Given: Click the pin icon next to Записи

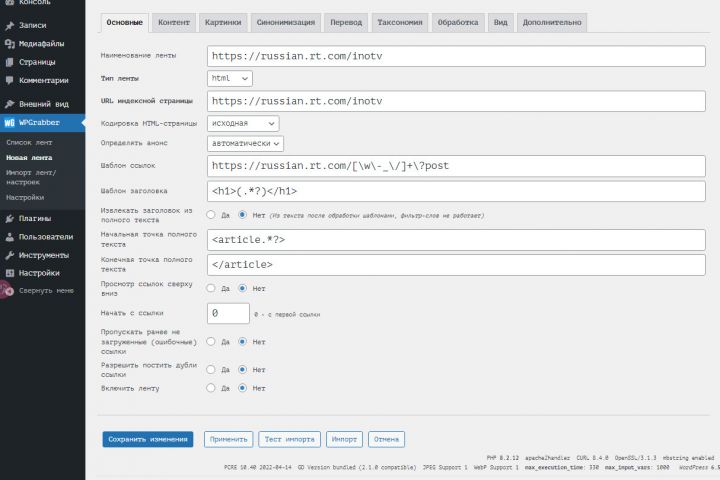Looking at the screenshot, I should (x=10, y=25).
